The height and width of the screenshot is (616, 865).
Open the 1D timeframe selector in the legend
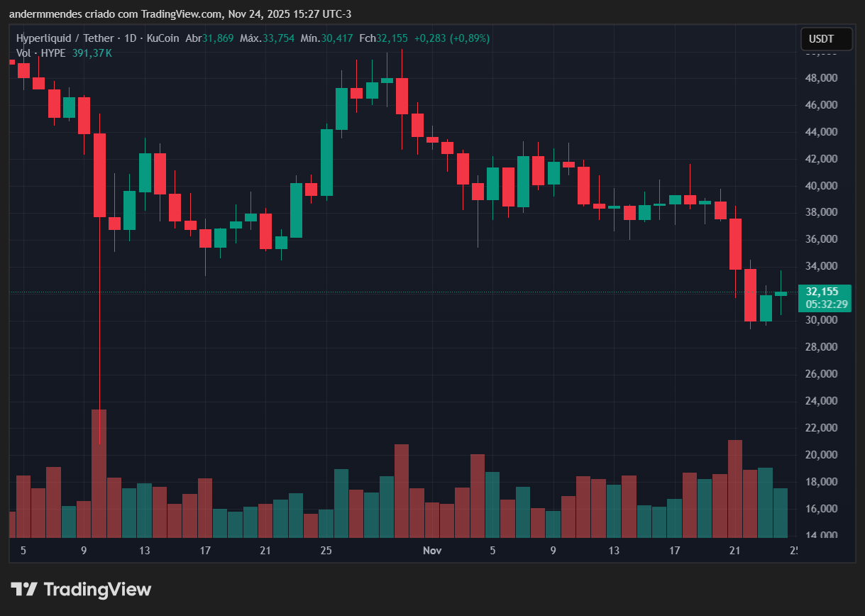click(x=131, y=38)
